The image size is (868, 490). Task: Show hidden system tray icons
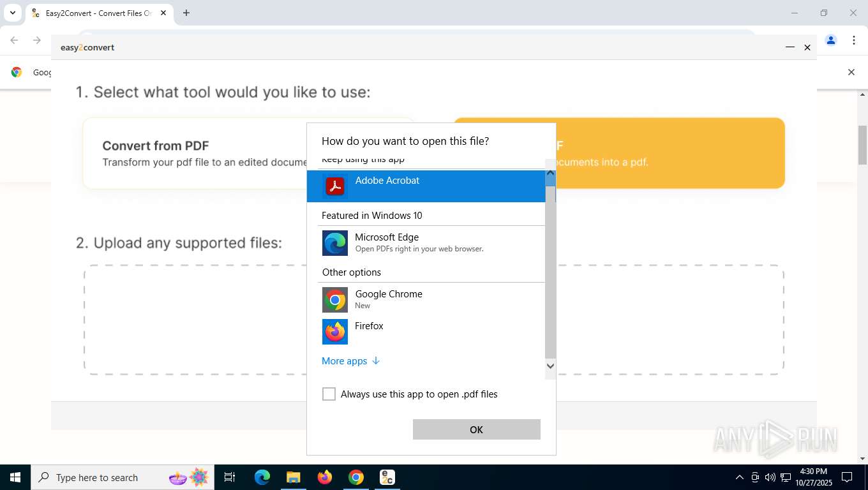[x=740, y=477]
